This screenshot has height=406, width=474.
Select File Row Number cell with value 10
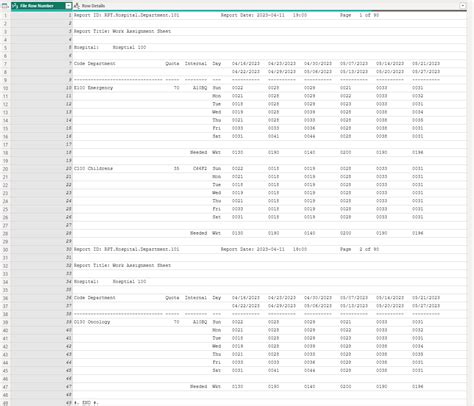(42, 88)
